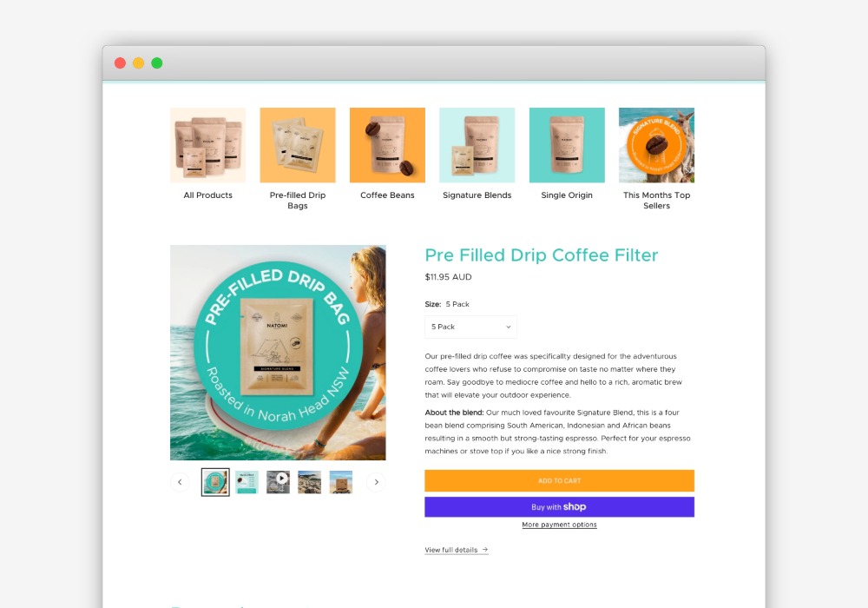This screenshot has width=868, height=608.
Task: Open the All Products category image
Action: 207,145
